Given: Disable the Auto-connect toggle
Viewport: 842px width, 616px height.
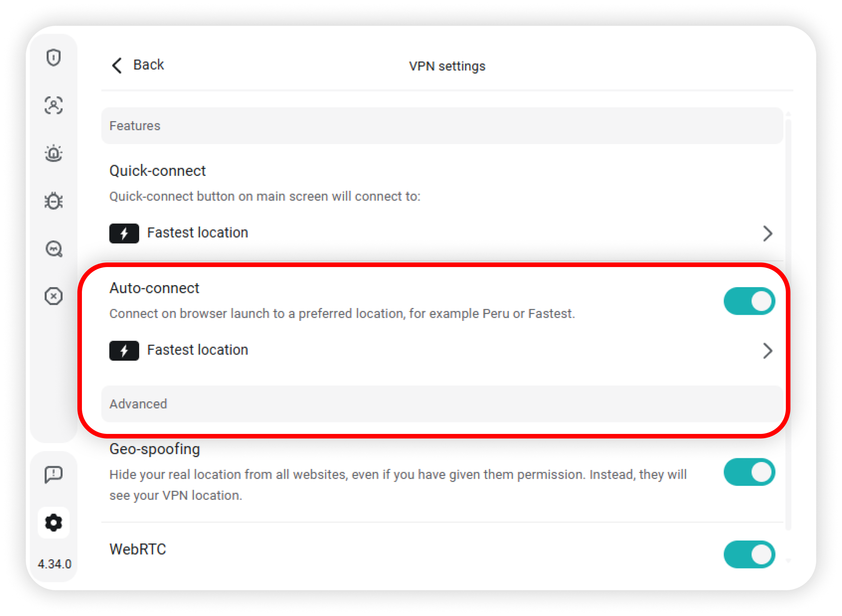Looking at the screenshot, I should point(749,301).
